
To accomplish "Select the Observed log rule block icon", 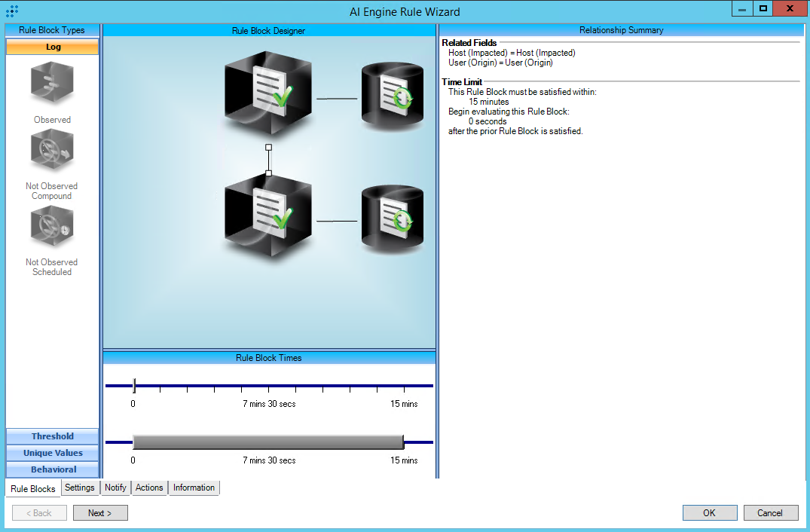I will 52,84.
